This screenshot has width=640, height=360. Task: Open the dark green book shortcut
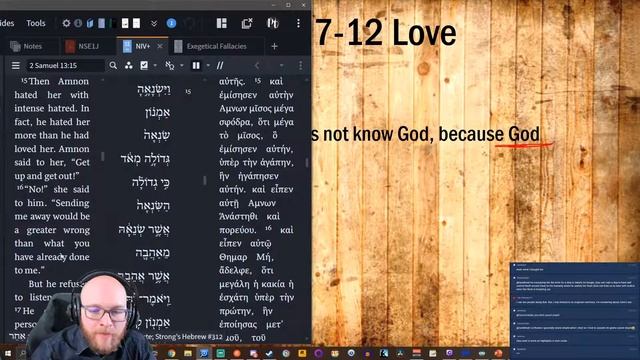pyautogui.click(x=113, y=23)
